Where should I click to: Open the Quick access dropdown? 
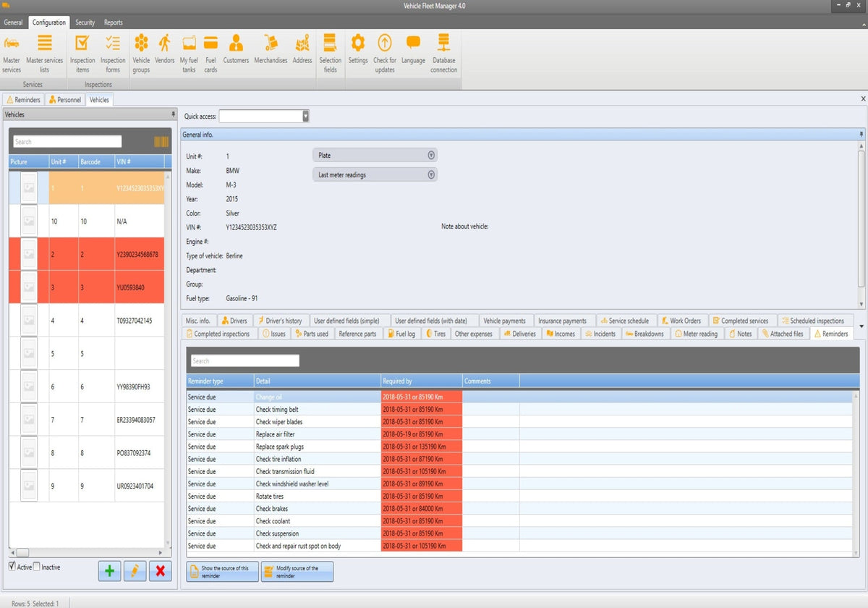point(305,116)
